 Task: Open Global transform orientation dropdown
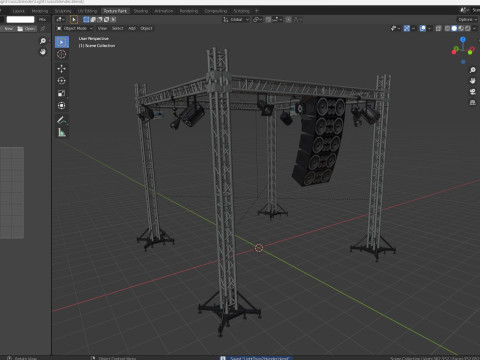point(236,20)
